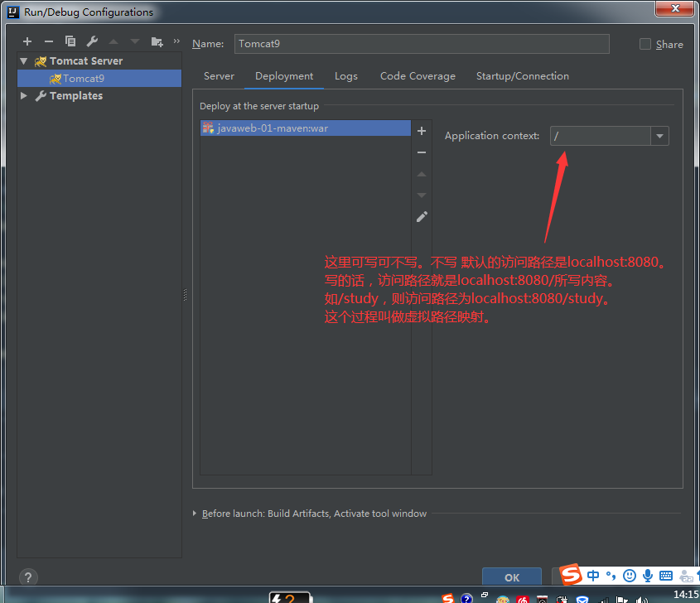
Task: Toggle the punctuation mode on Sogou bar
Action: click(x=611, y=576)
